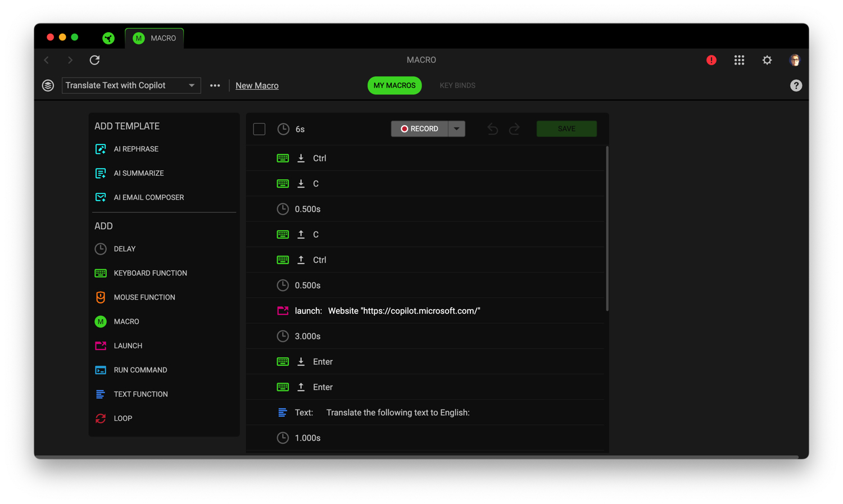Select the 3.000s delay row
Viewport: 843px width, 504px height.
425,336
